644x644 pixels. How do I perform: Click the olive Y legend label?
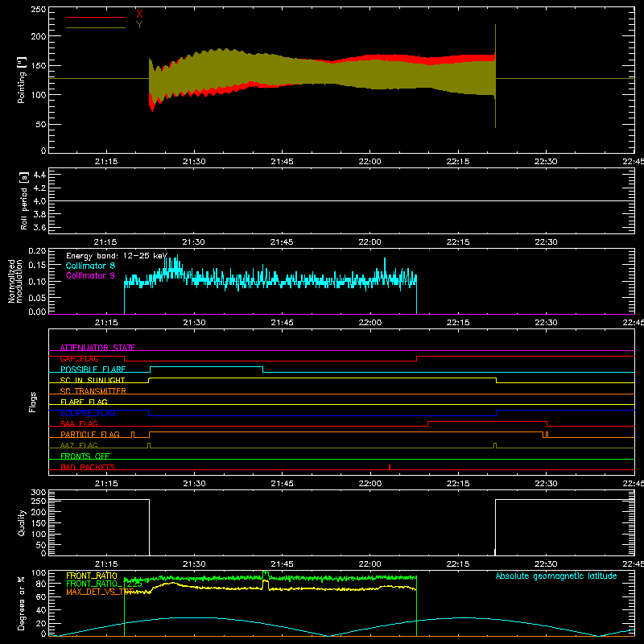tap(139, 25)
